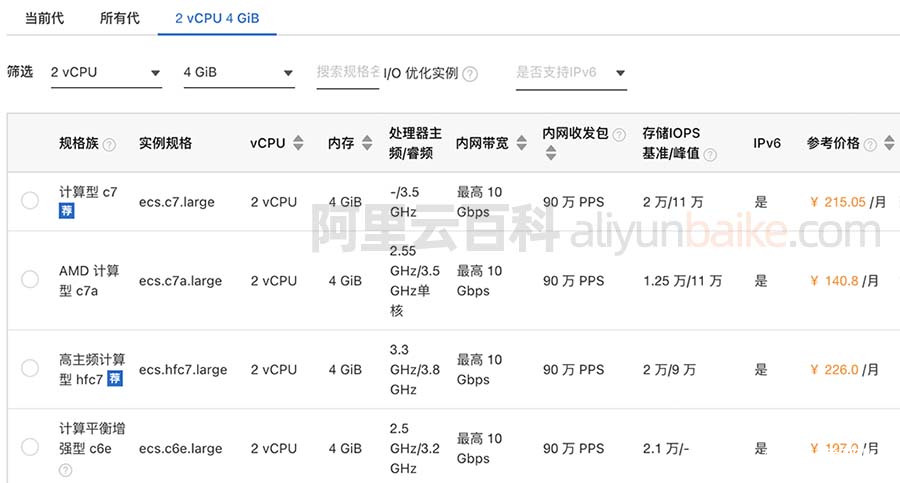This screenshot has height=483, width=900.
Task: Click the ¥ 226.0 /月 price
Action: 844,370
